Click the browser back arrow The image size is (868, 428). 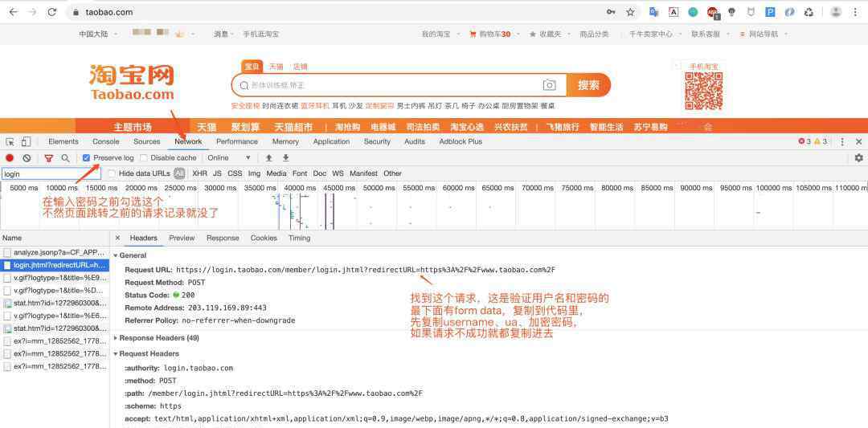(x=14, y=12)
